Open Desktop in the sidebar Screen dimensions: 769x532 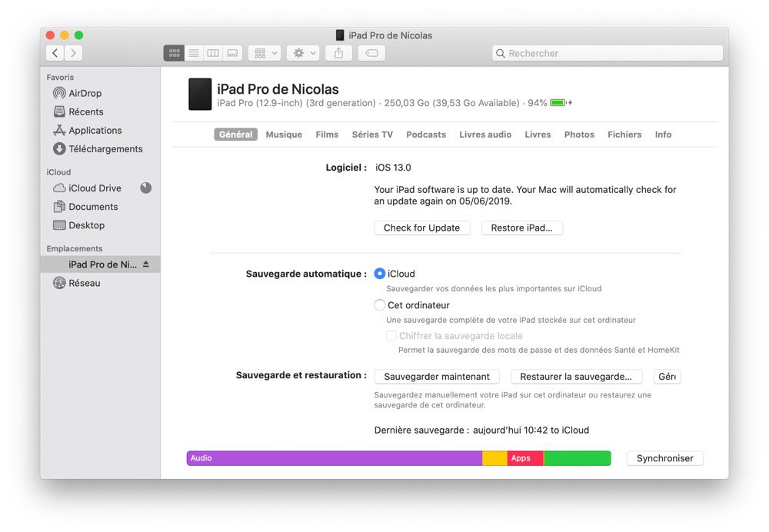(101, 225)
